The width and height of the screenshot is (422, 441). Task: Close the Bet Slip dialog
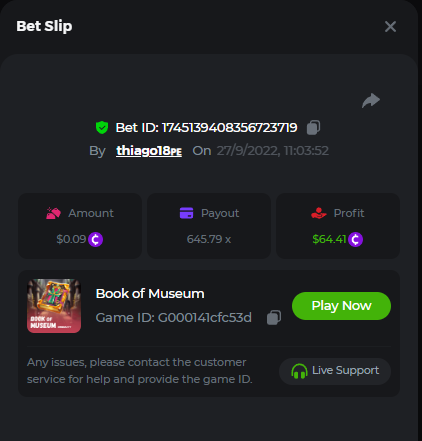pyautogui.click(x=390, y=26)
